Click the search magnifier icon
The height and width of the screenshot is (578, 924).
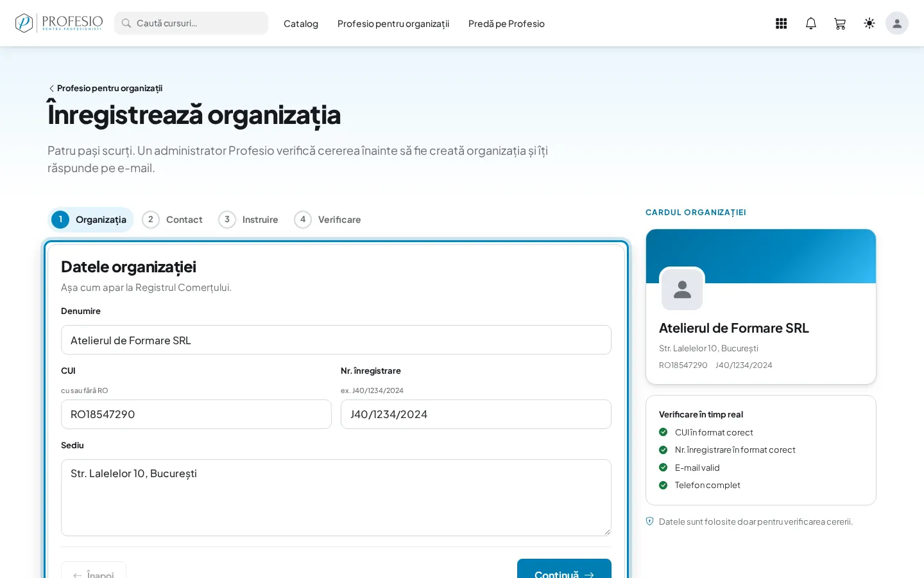tap(126, 23)
